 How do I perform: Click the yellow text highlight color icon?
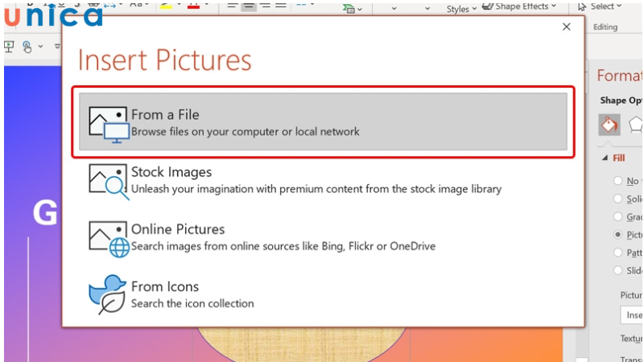coord(166,5)
